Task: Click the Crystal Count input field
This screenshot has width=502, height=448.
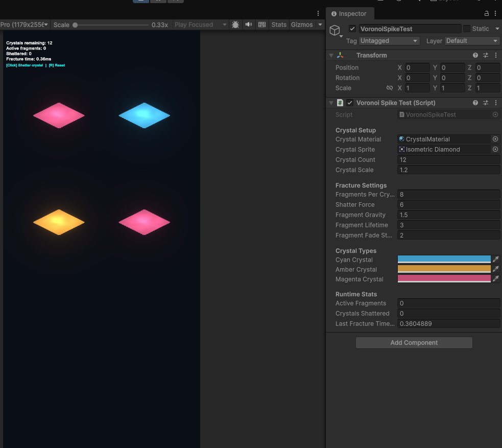Action: coord(448,160)
